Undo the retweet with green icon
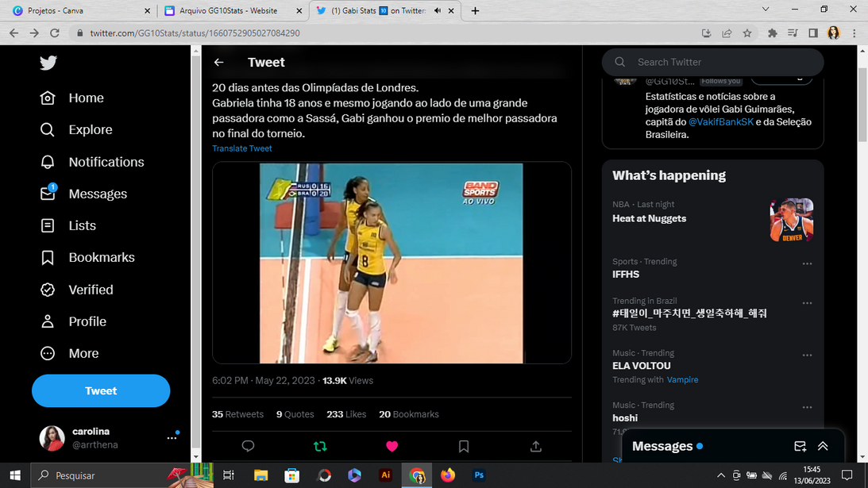 coord(320,446)
